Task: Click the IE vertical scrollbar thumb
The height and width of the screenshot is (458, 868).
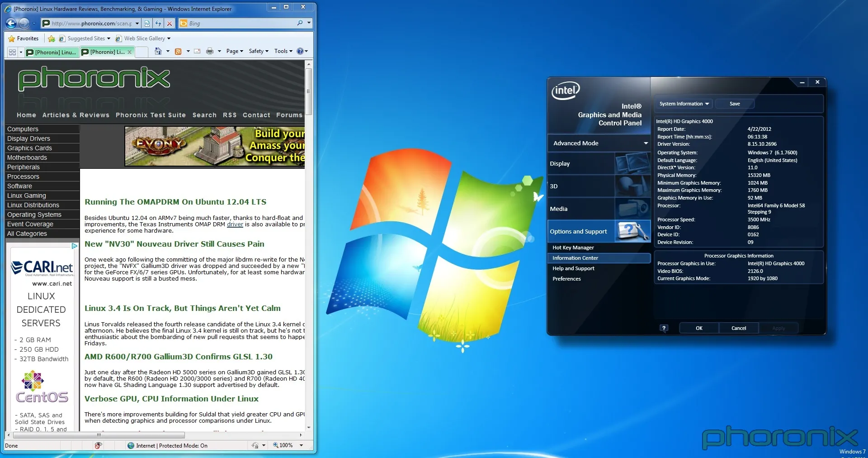Action: [x=309, y=91]
